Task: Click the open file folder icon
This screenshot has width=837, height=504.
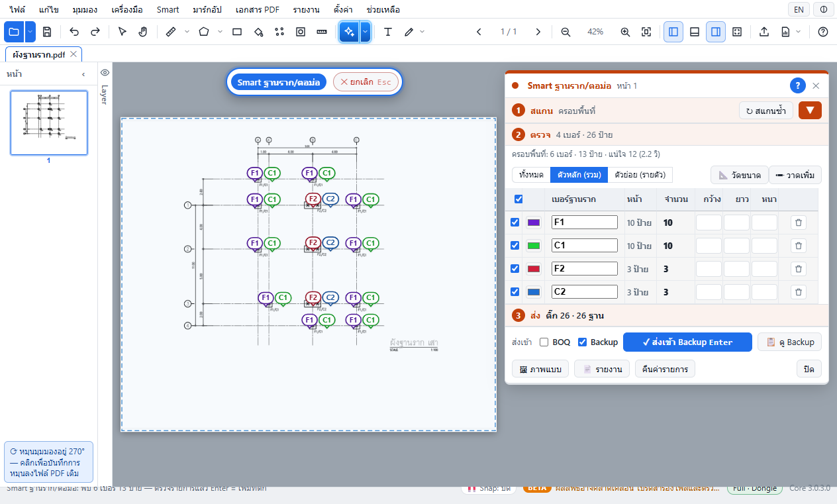Action: pyautogui.click(x=15, y=32)
